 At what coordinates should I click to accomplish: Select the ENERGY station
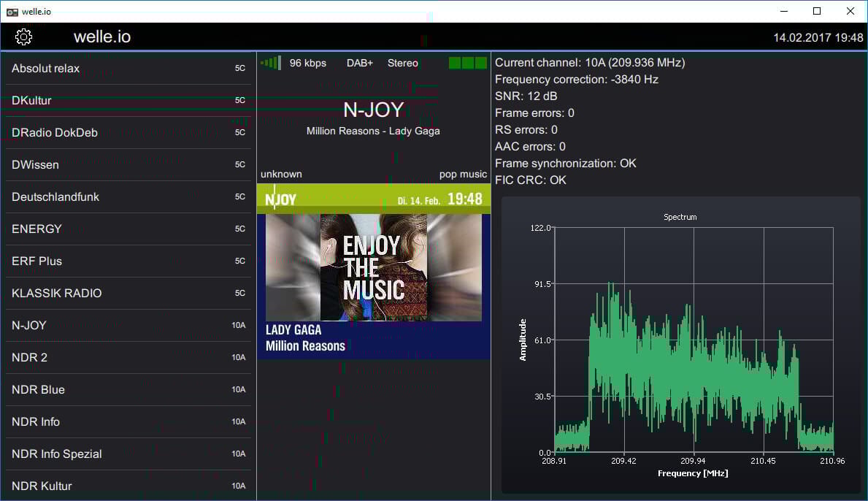(128, 229)
